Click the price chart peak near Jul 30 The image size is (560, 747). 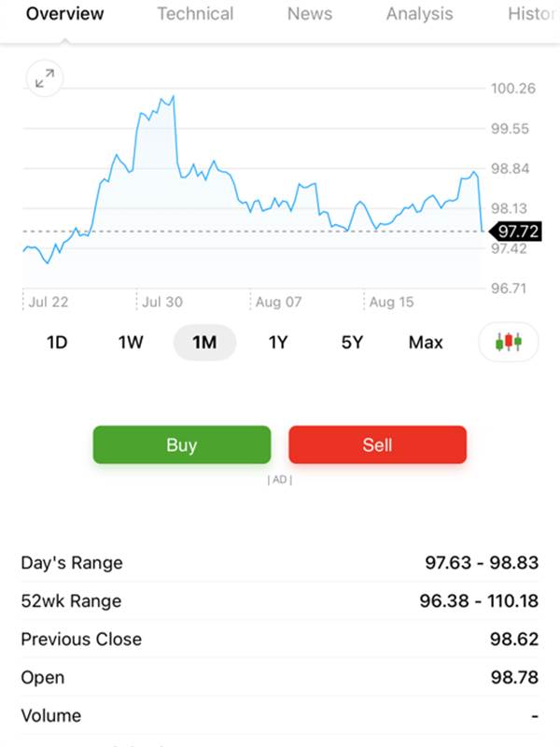point(171,97)
